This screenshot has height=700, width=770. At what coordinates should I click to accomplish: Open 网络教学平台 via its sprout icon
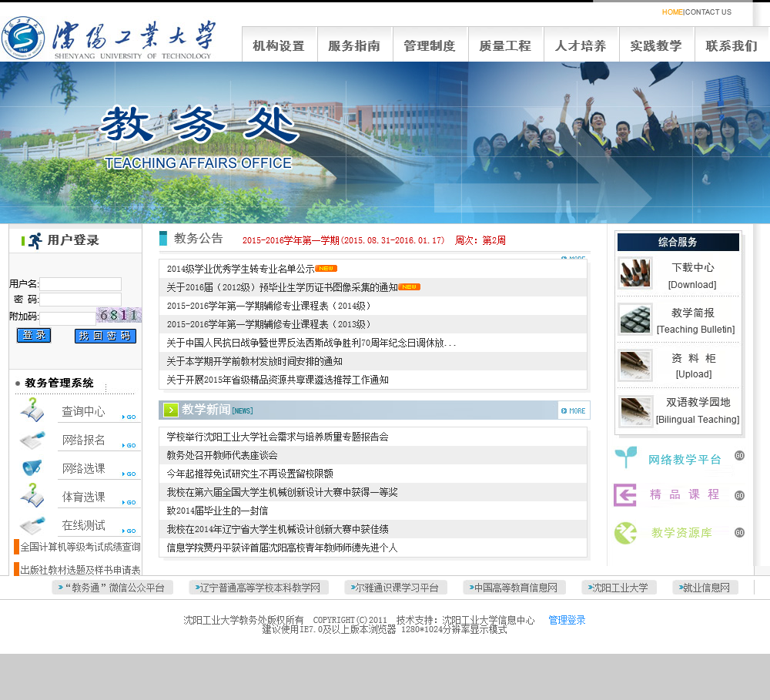click(625, 458)
